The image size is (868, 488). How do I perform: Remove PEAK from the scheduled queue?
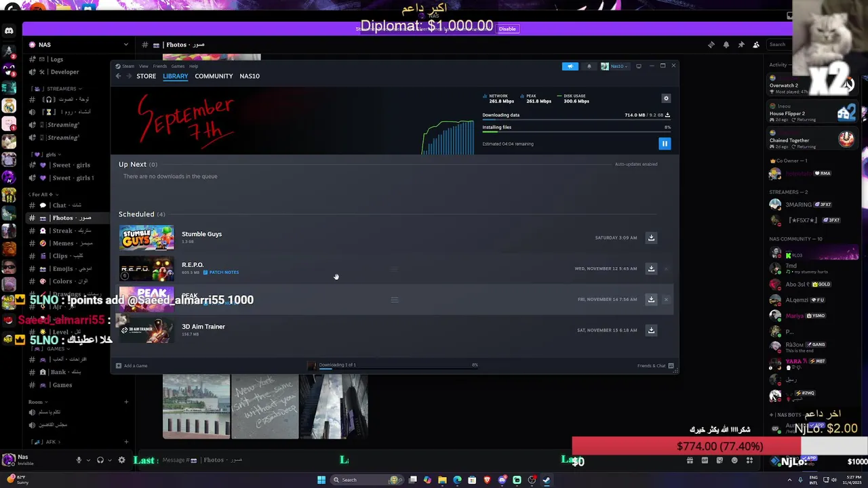point(666,300)
